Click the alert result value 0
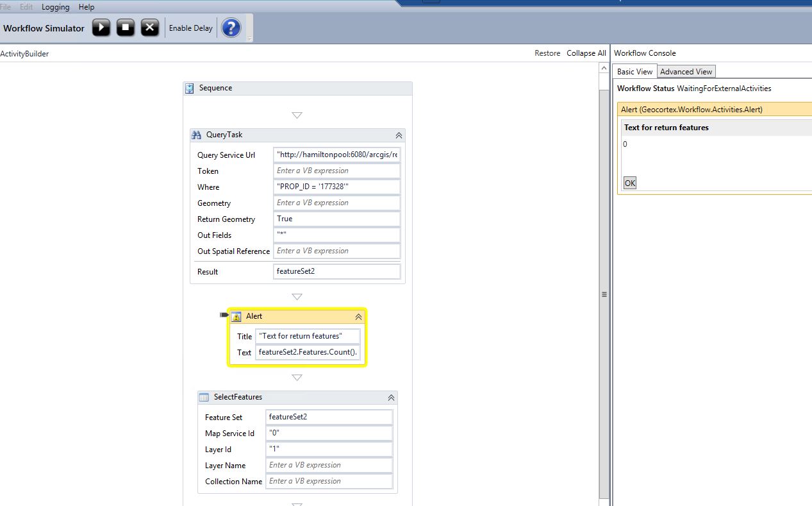 626,144
